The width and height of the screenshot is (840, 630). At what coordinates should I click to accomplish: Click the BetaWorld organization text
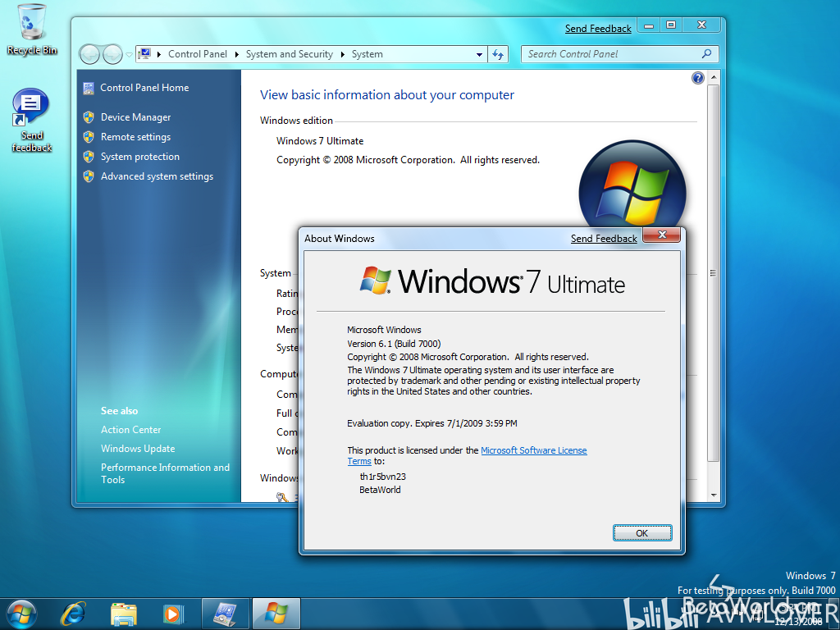[x=380, y=490]
